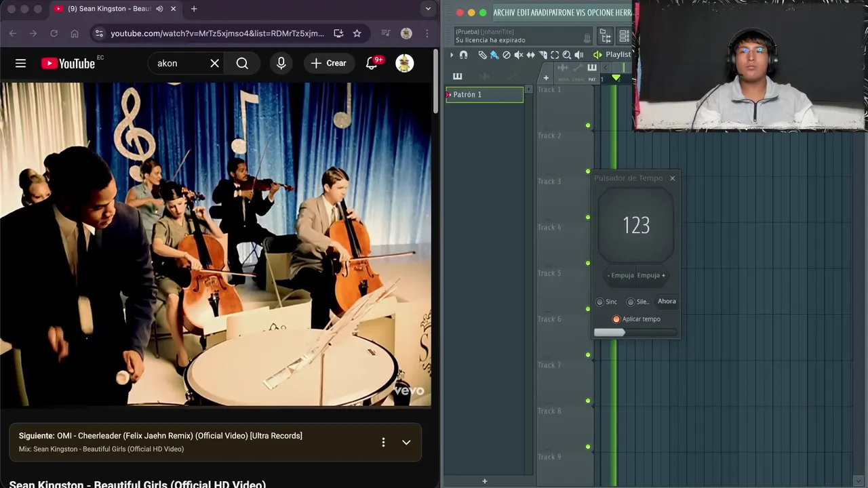Click the green speaker icon beside Playlist
This screenshot has height=488, width=868.
(597, 55)
